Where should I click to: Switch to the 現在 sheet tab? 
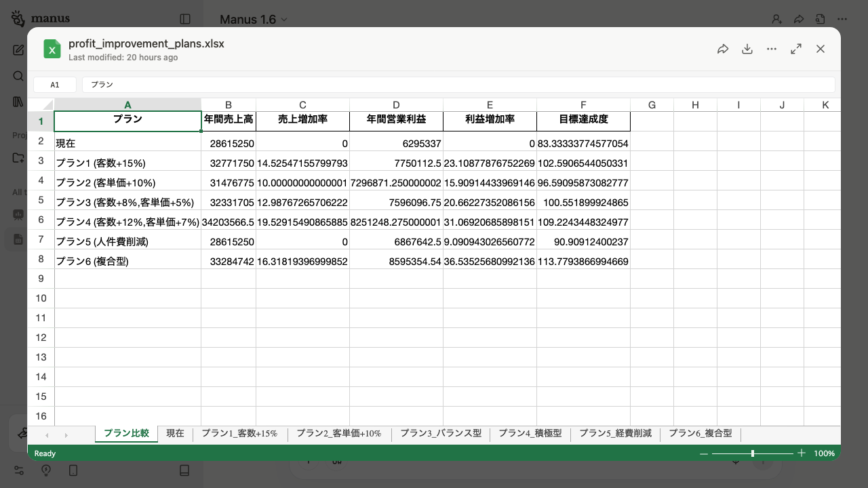[174, 433]
